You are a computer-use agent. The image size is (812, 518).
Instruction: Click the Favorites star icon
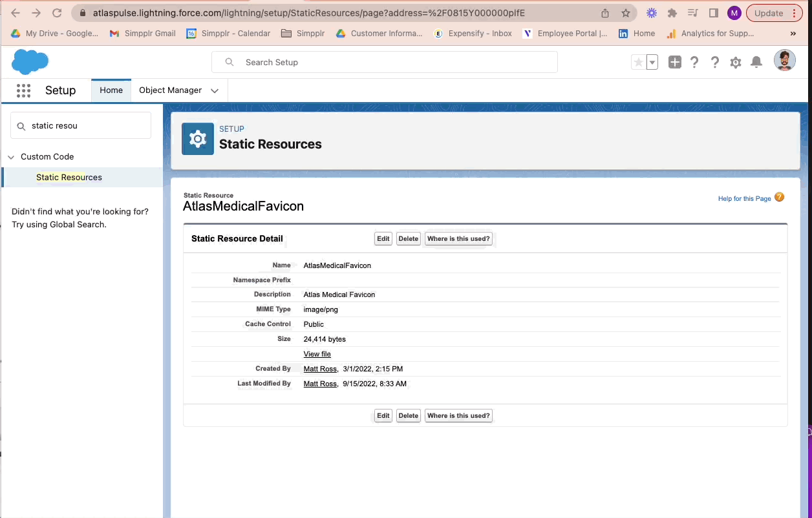(x=638, y=62)
